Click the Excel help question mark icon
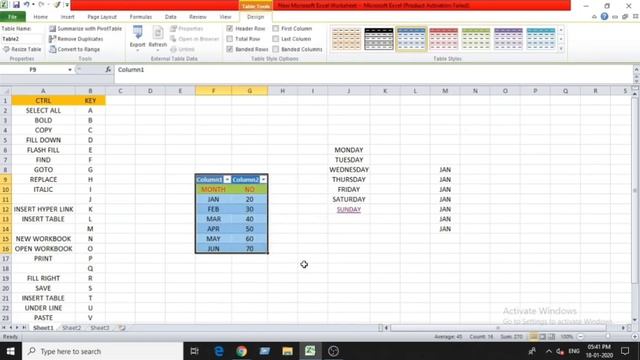The height and width of the screenshot is (360, 640). (x=604, y=17)
